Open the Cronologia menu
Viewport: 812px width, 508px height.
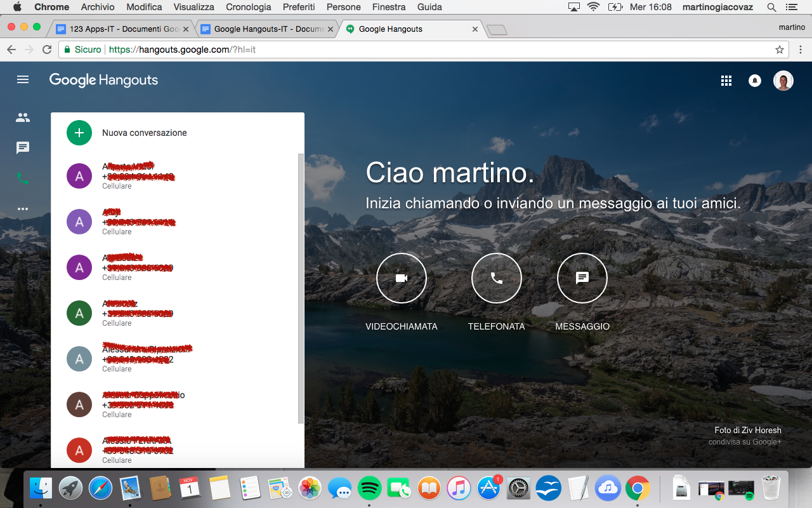pos(249,7)
